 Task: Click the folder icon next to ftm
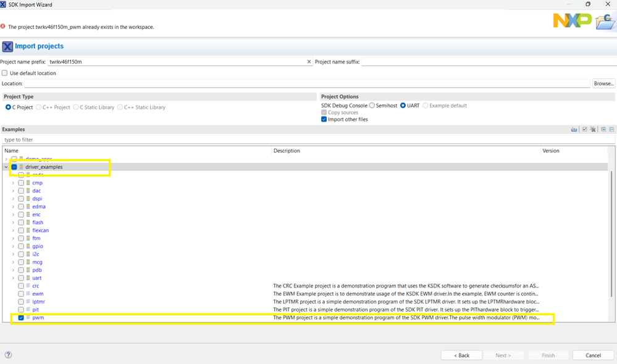pyautogui.click(x=28, y=238)
